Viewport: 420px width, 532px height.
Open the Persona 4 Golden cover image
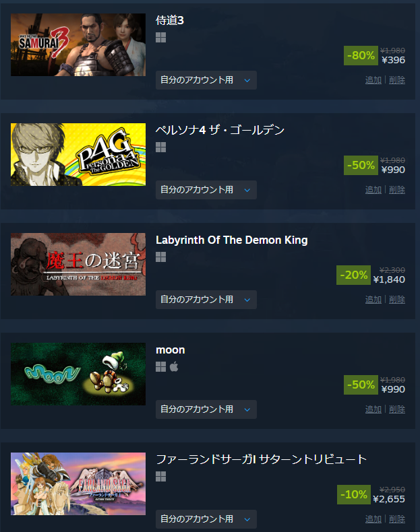click(78, 154)
